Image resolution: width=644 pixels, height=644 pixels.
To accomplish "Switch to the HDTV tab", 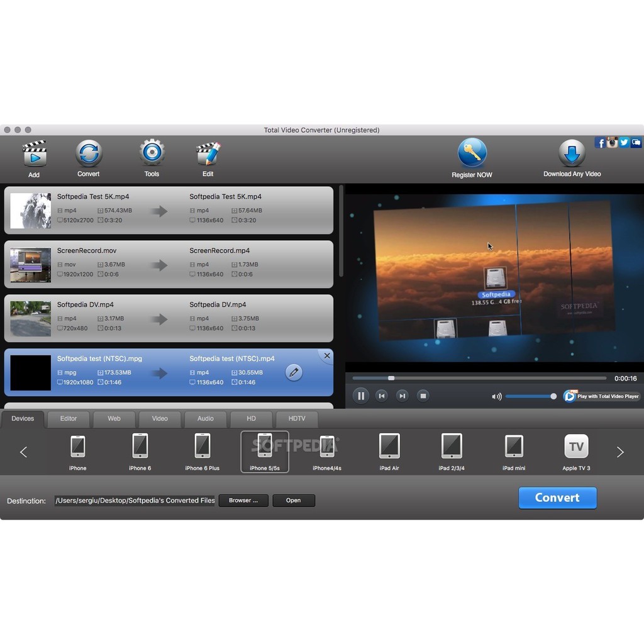I will point(297,418).
